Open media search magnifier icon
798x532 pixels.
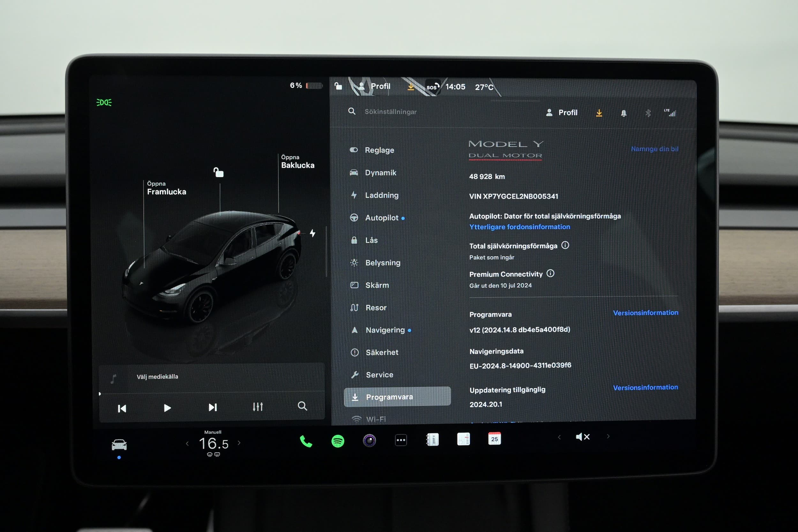coord(302,406)
